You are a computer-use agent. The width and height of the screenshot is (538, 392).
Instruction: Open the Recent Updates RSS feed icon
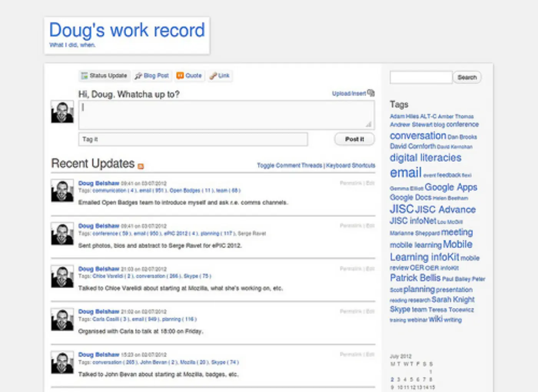tap(141, 166)
